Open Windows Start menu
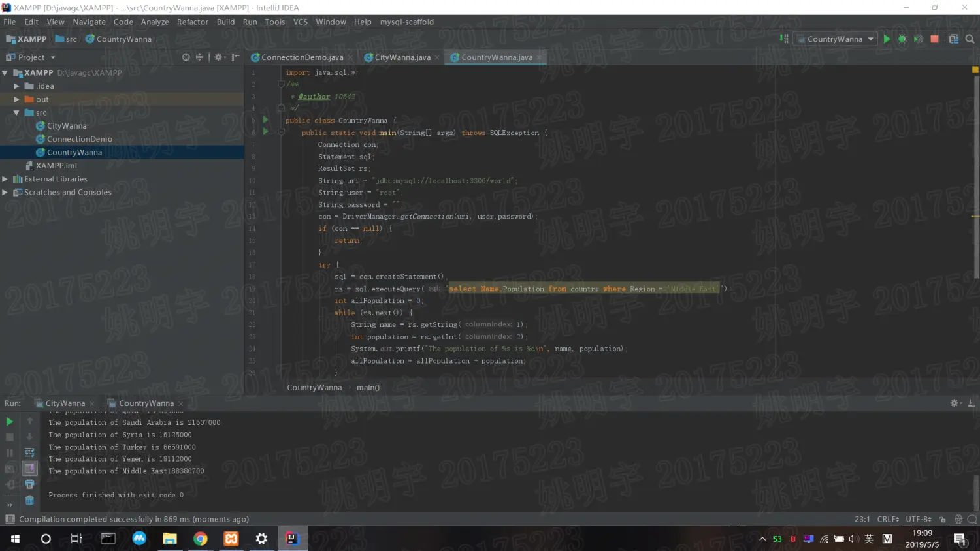The width and height of the screenshot is (980, 551). point(15,539)
